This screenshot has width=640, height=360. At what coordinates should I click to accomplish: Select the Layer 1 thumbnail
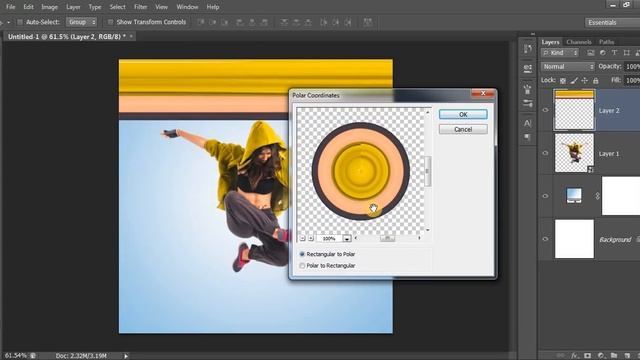point(574,153)
